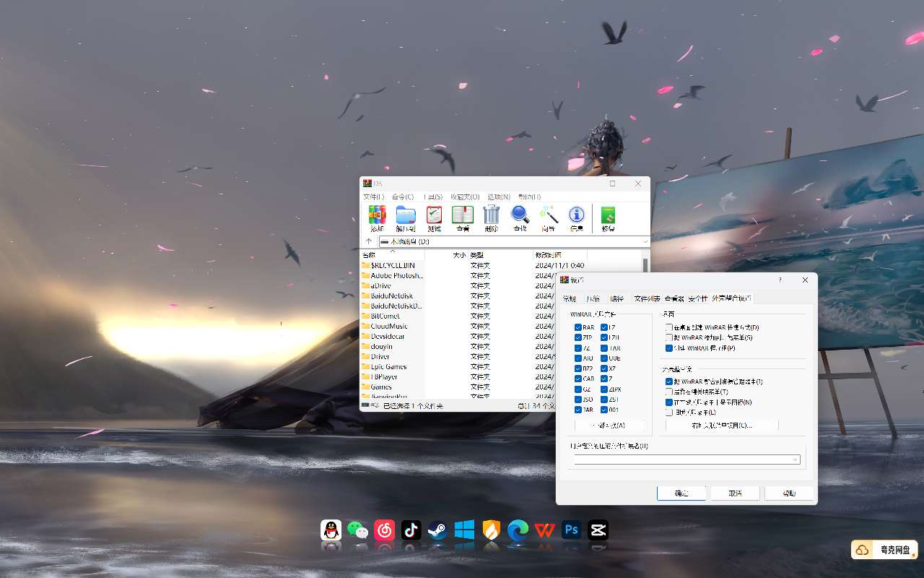Enable create WinRAR desktop shortcut (D) checkbox
Viewport: 924px width, 578px height.
[669, 327]
